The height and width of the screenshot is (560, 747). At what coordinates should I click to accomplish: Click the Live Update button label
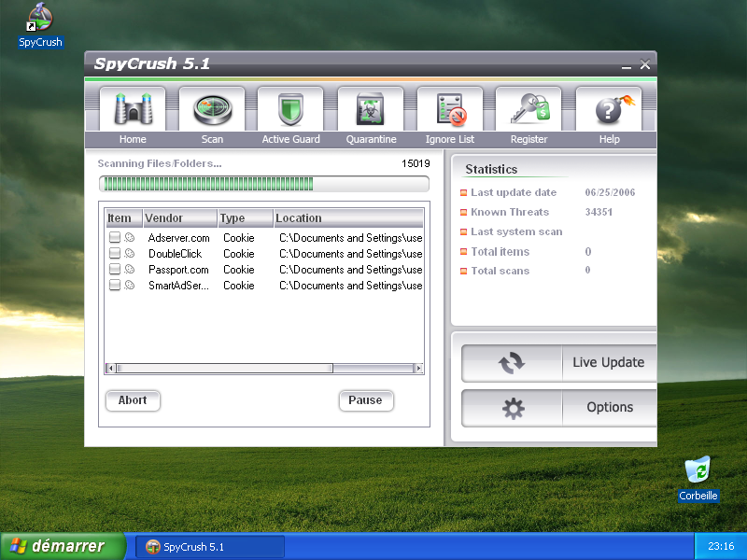pyautogui.click(x=609, y=362)
